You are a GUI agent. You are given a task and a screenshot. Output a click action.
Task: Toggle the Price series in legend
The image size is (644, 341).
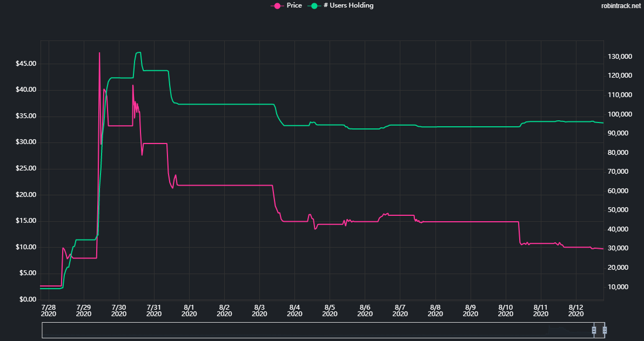[x=286, y=5]
